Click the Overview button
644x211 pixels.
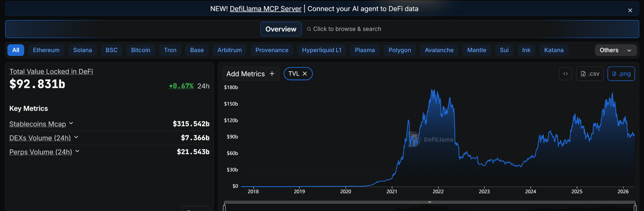281,29
